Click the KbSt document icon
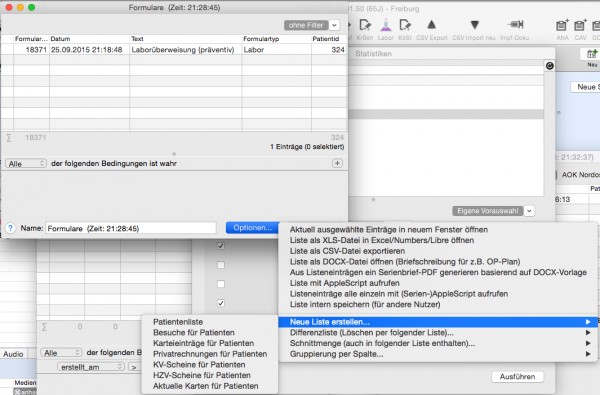This screenshot has height=395, width=600. [x=405, y=25]
